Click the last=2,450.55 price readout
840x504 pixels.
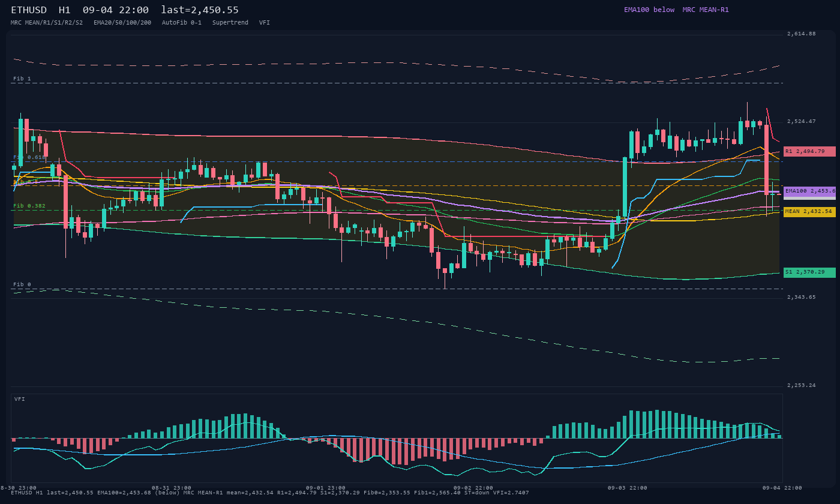[200, 10]
